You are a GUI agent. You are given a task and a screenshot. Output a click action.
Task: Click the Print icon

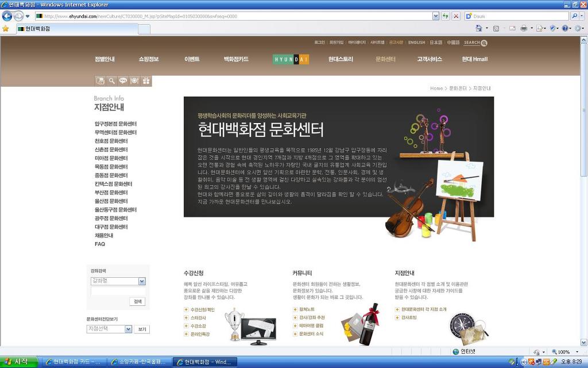pos(524,29)
